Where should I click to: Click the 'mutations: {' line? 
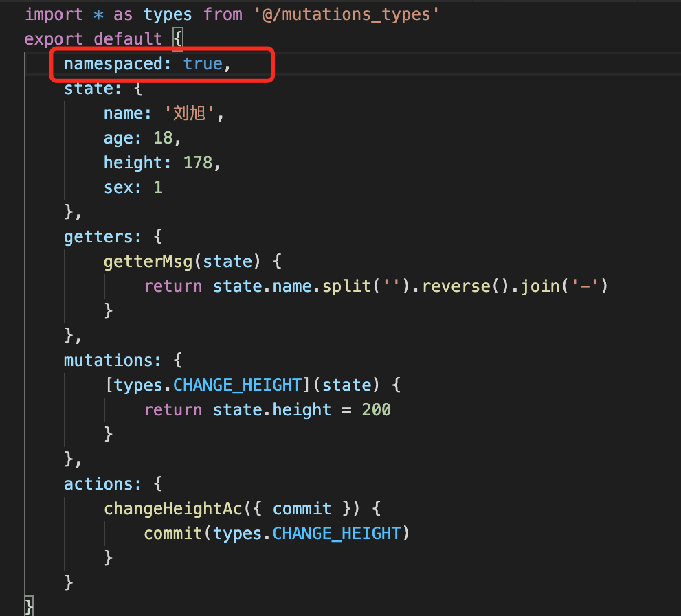click(x=123, y=361)
